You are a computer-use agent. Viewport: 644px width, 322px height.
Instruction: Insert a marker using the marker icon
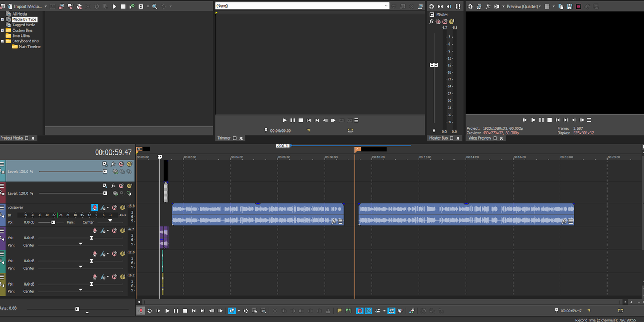339,311
